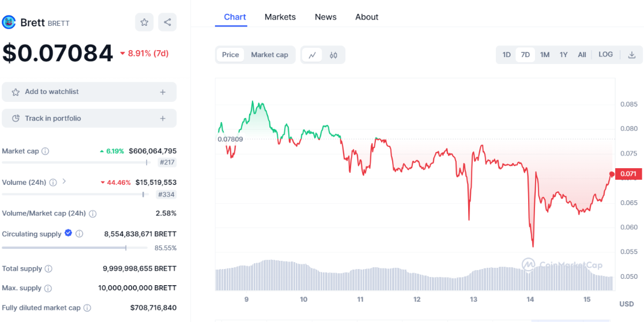Screen dimensions: 644x322
Task: Set chart range to 1D
Action: pos(506,55)
